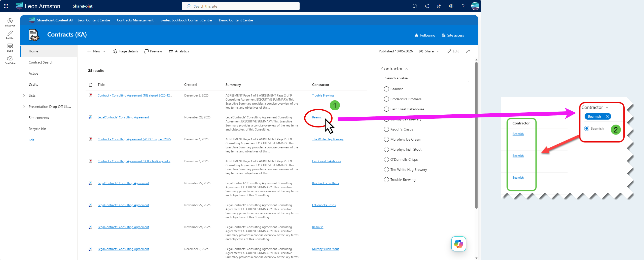Select the Murphy's Ice Cream filter radio
The width and height of the screenshot is (644, 260).
(x=386, y=139)
